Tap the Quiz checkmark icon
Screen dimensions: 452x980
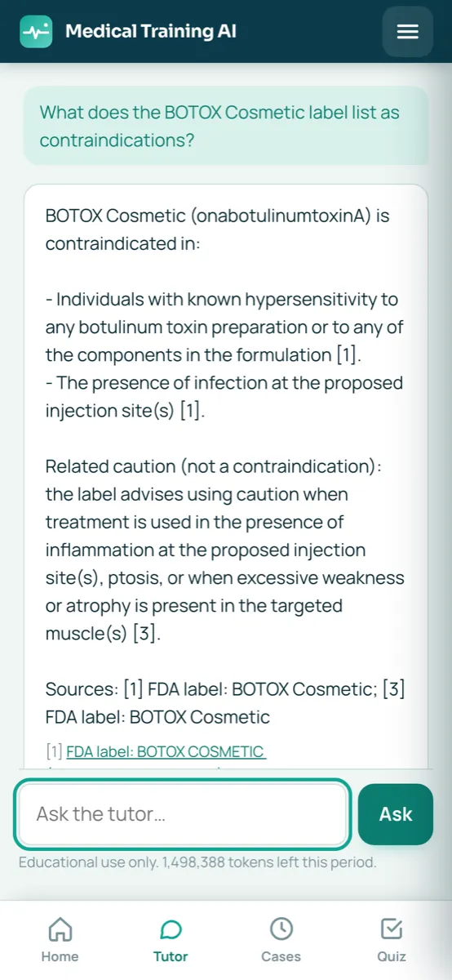click(x=392, y=929)
